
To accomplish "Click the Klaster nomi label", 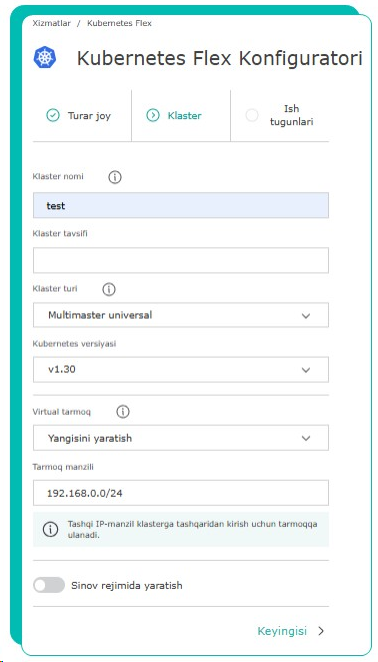I will [x=58, y=176].
